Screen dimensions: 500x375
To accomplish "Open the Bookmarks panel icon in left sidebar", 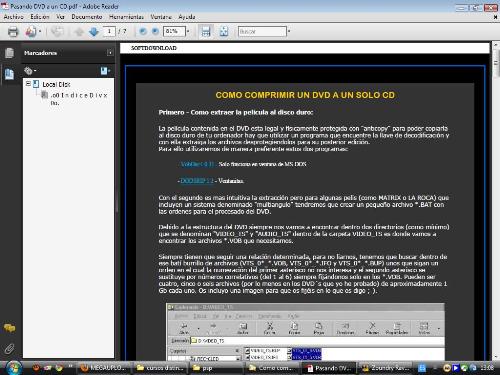I will point(9,74).
